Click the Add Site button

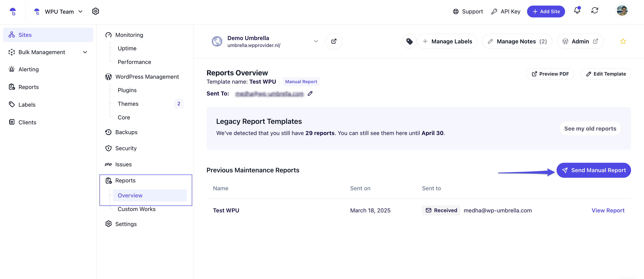tap(546, 11)
